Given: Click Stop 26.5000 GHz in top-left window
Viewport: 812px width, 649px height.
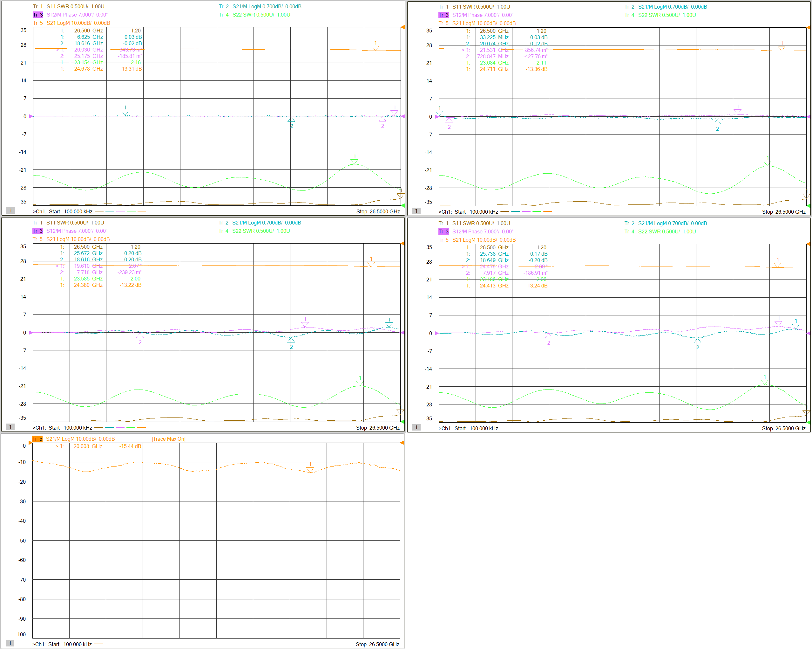Looking at the screenshot, I should pyautogui.click(x=378, y=211).
